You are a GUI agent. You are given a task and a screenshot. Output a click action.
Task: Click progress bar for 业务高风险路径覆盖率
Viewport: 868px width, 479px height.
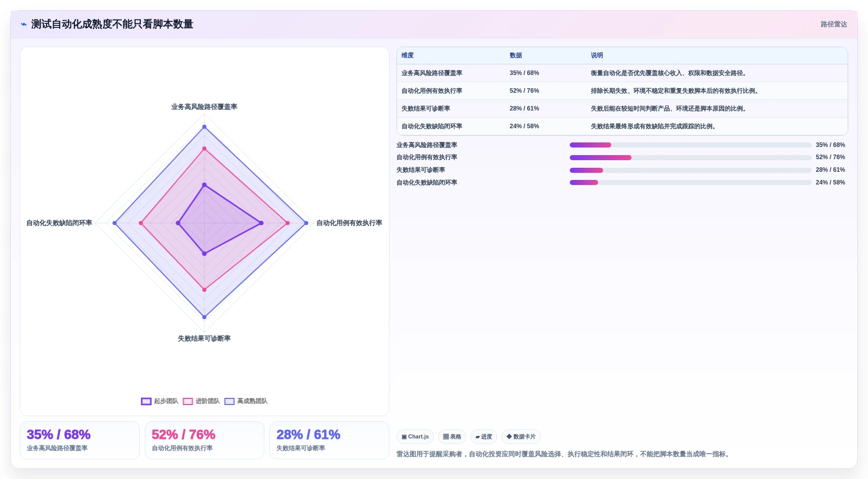(690, 145)
